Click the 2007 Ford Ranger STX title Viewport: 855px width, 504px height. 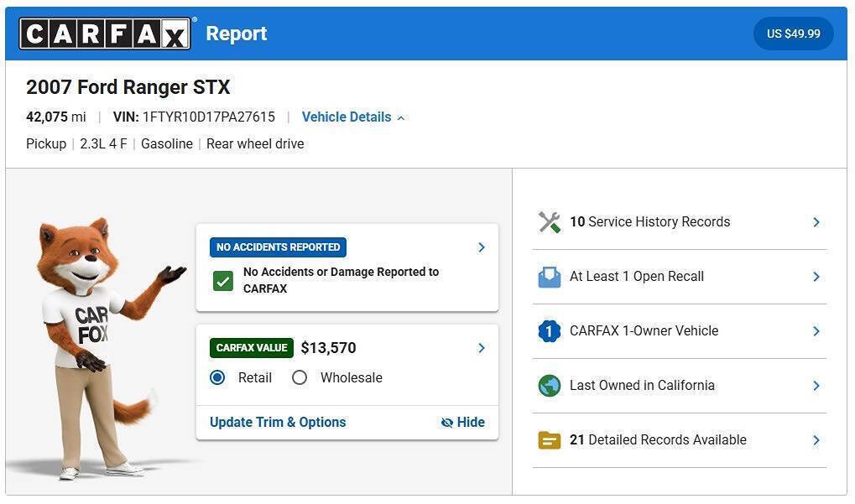[128, 87]
